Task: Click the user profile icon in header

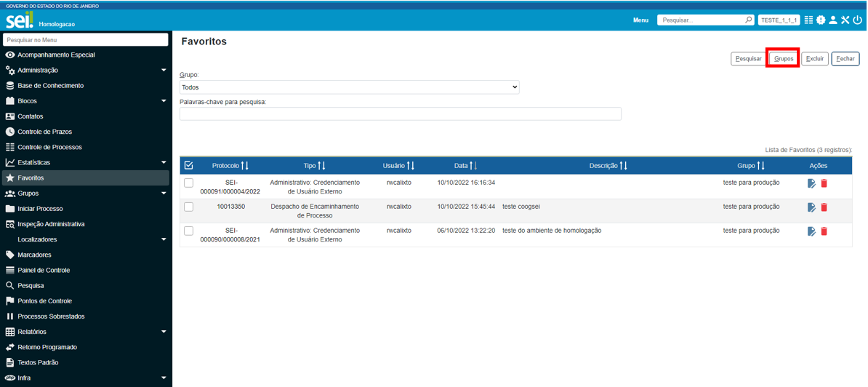Action: point(833,20)
